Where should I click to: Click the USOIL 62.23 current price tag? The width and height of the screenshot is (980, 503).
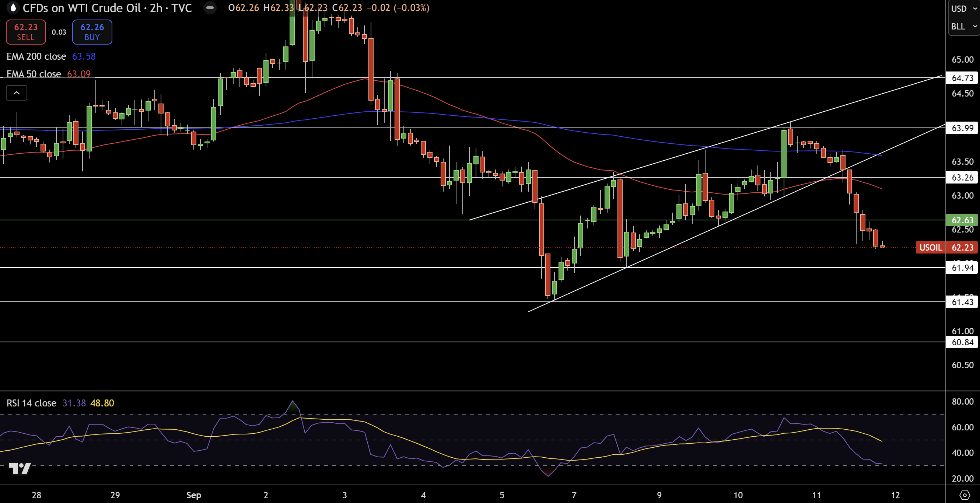click(946, 247)
